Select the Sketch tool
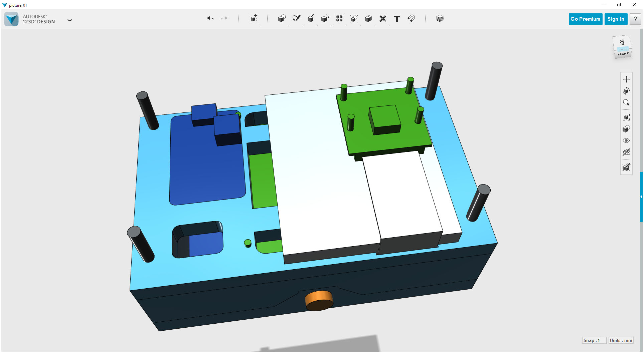Viewport: 644px width, 353px height. [296, 19]
